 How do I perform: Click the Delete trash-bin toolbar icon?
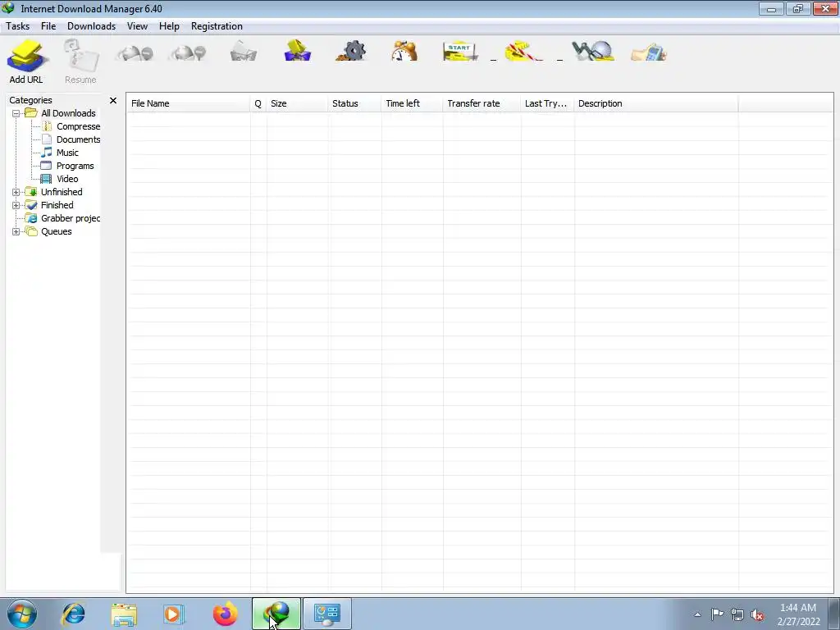pos(243,52)
